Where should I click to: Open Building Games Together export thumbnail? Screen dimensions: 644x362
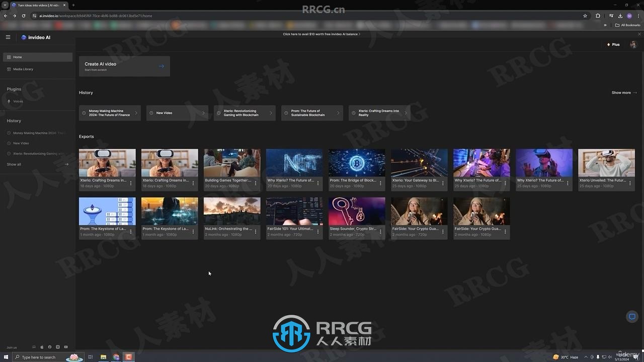(x=232, y=163)
